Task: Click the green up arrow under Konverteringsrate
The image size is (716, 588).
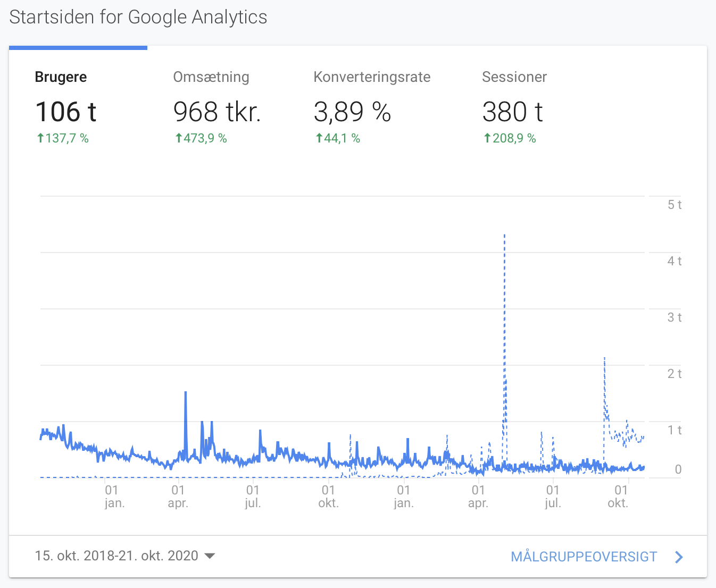Action: (x=319, y=138)
